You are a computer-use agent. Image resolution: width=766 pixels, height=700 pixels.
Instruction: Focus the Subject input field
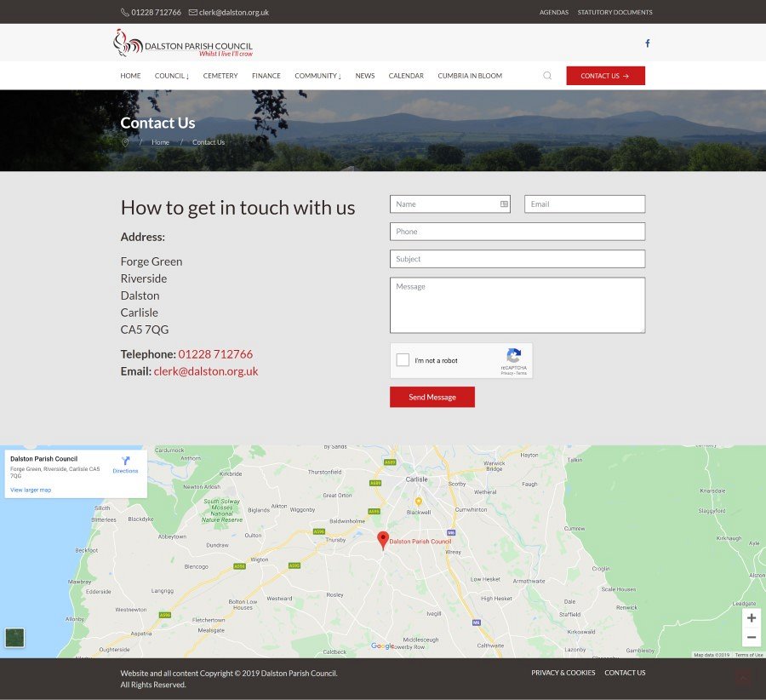pos(517,259)
